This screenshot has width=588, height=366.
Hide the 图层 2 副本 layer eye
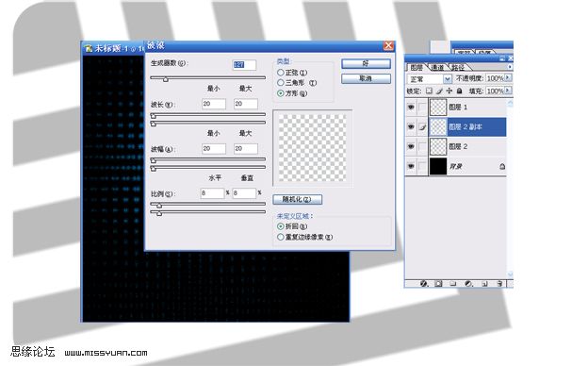pos(411,127)
